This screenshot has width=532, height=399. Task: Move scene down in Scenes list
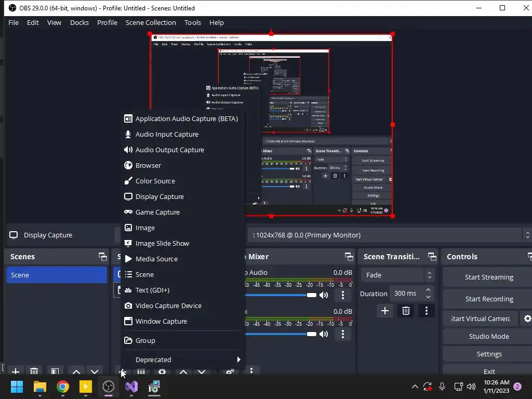coord(95,371)
